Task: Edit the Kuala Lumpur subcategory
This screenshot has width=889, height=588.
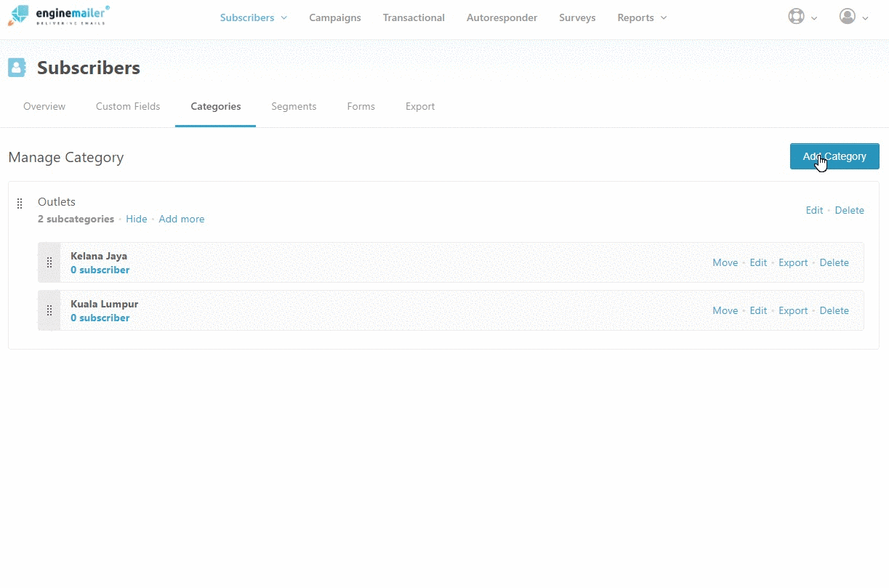Action: 758,310
